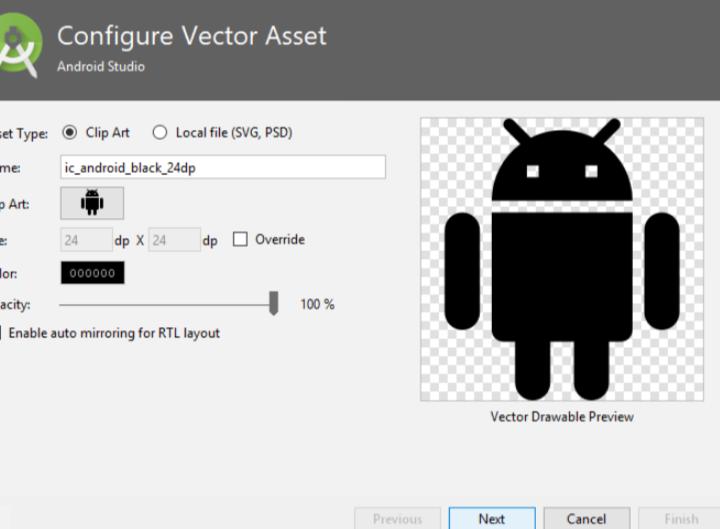Click the Next button
720x529 pixels.
492,519
